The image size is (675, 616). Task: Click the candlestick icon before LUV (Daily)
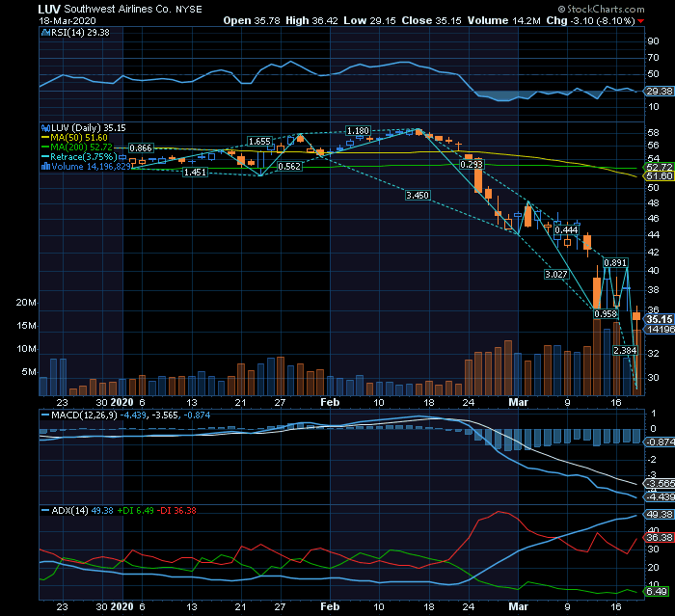tap(45, 128)
